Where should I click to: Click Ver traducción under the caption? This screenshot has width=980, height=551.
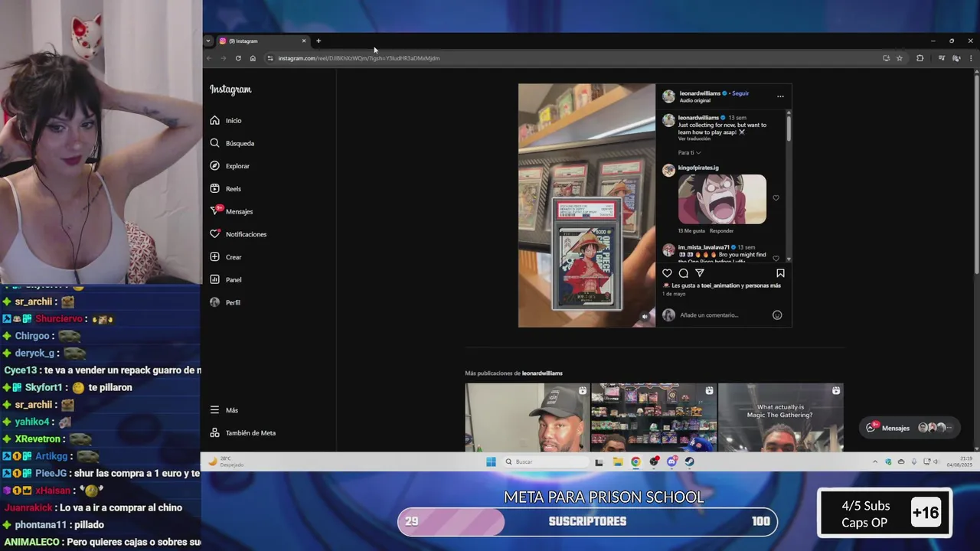coord(694,139)
